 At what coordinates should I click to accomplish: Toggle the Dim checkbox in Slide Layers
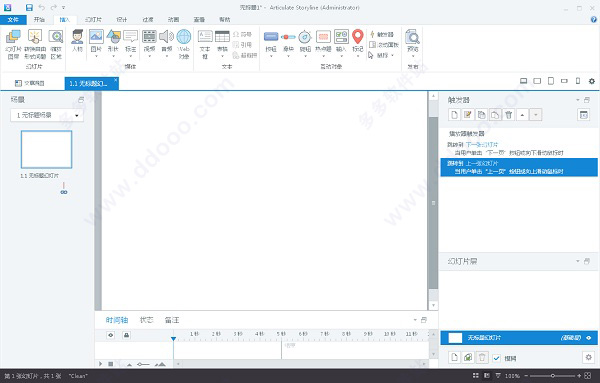point(496,358)
